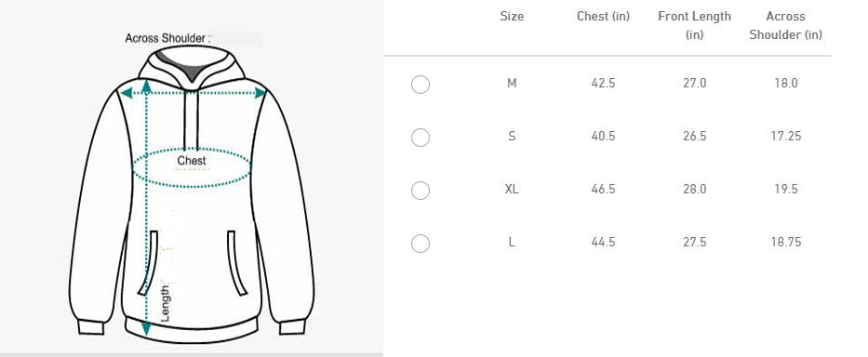Pick the size L radio button
The width and height of the screenshot is (868, 357).
421,244
